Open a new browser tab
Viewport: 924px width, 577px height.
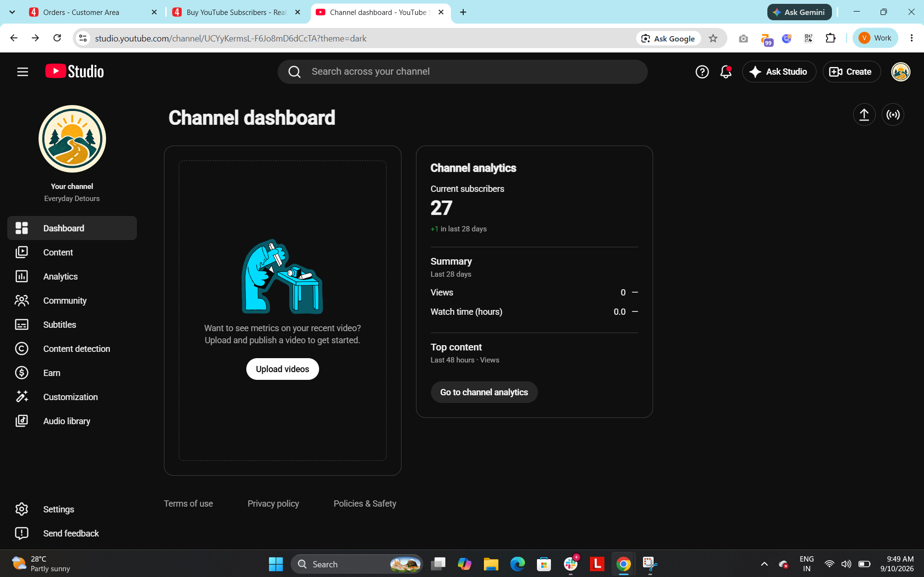coord(463,12)
